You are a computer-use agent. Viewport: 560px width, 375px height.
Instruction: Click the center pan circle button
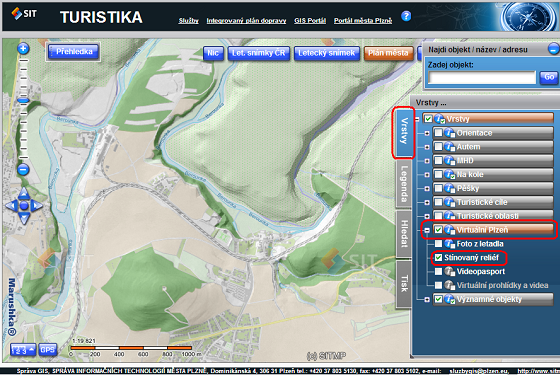pos(24,205)
